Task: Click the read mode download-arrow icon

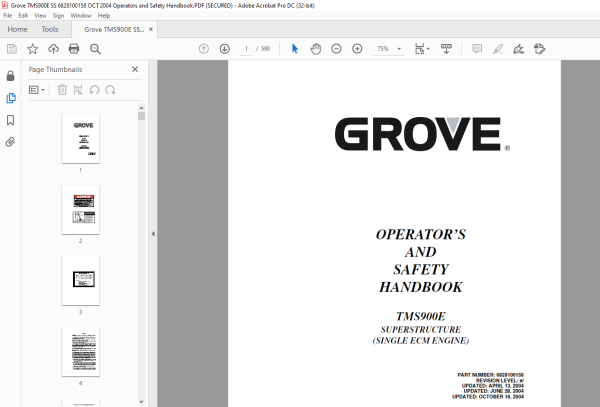Action: [x=446, y=49]
